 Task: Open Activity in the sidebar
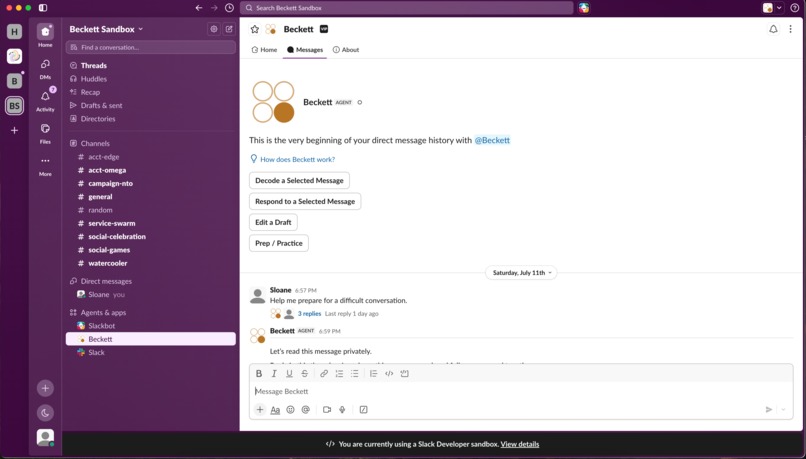45,100
